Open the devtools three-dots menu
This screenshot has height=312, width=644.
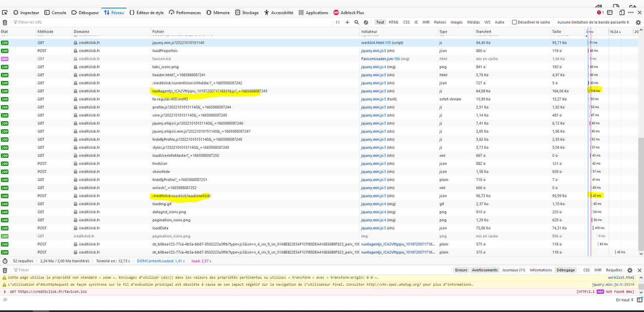click(631, 13)
